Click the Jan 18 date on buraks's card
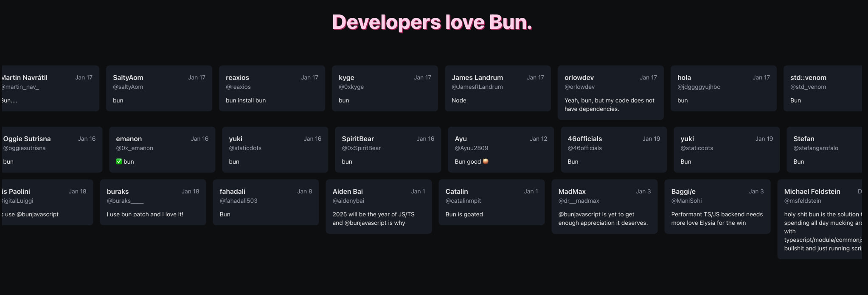Image resolution: width=868 pixels, height=295 pixels. pos(190,191)
